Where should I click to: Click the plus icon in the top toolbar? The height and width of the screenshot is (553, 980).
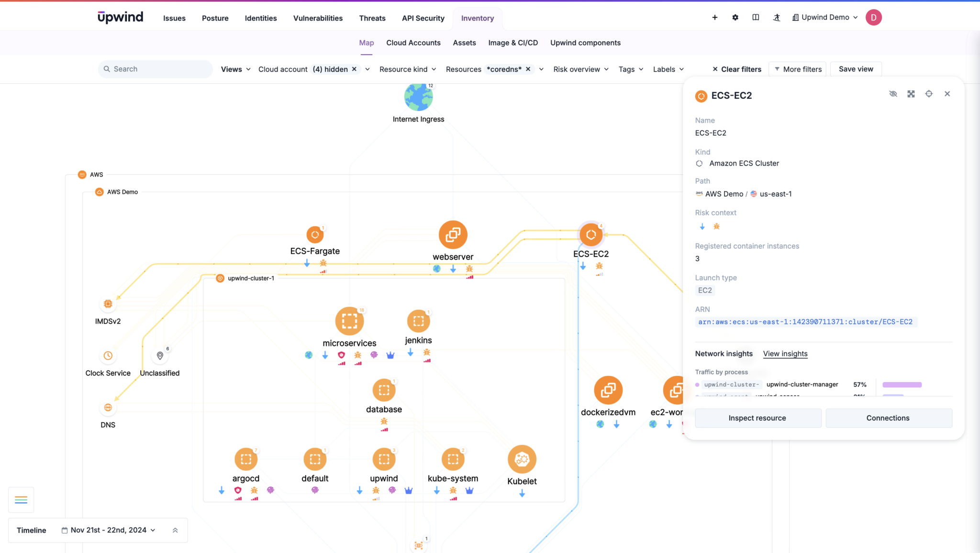pyautogui.click(x=714, y=17)
